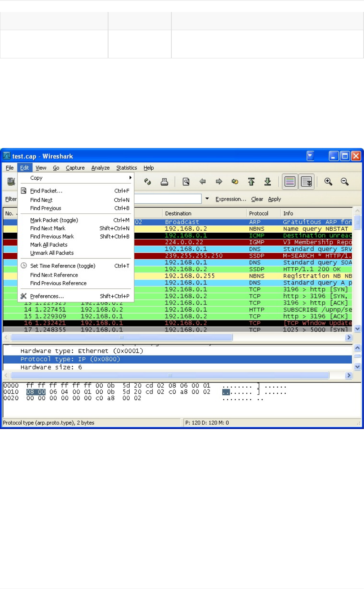Open the Analyze menu

pyautogui.click(x=100, y=168)
